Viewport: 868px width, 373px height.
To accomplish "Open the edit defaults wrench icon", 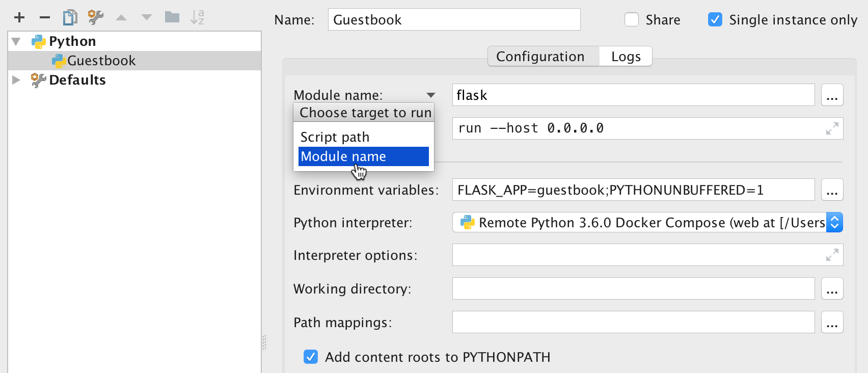I will click(x=95, y=18).
